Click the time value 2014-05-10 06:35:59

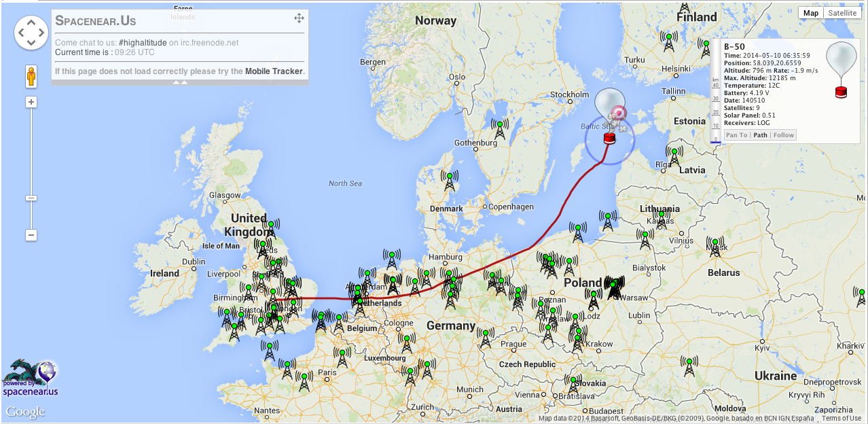click(776, 55)
